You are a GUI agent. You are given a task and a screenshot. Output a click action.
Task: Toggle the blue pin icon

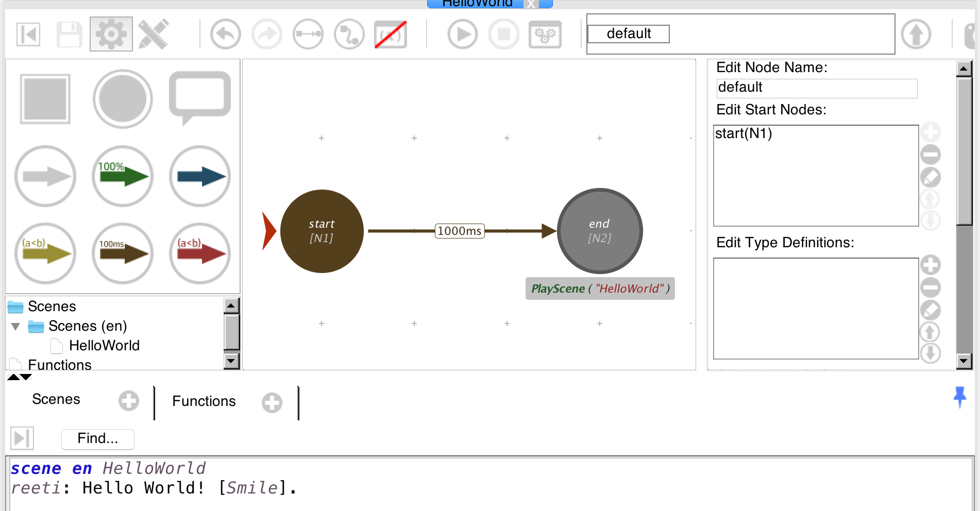(x=959, y=397)
